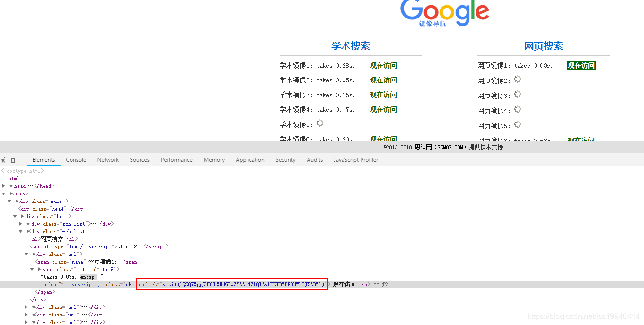The height and width of the screenshot is (325, 644).
Task: Switch to the Sources tab
Action: pyautogui.click(x=140, y=160)
